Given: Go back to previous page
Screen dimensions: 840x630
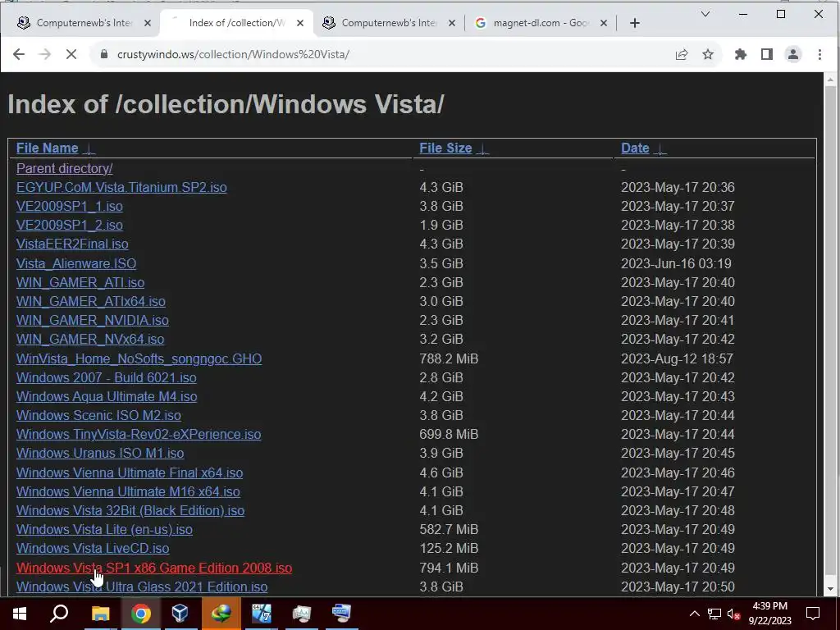Looking at the screenshot, I should click(x=19, y=54).
